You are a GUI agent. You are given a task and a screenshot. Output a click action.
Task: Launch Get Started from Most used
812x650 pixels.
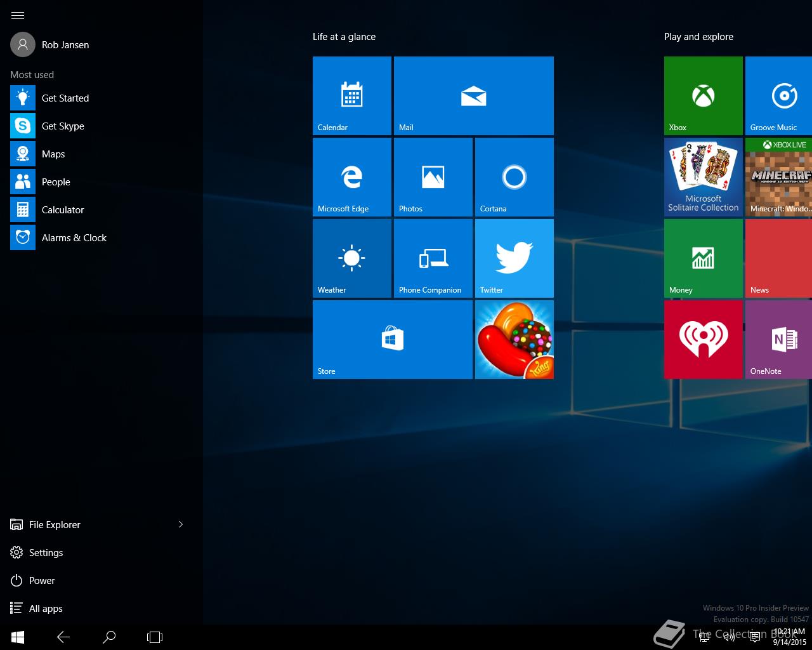pyautogui.click(x=101, y=98)
